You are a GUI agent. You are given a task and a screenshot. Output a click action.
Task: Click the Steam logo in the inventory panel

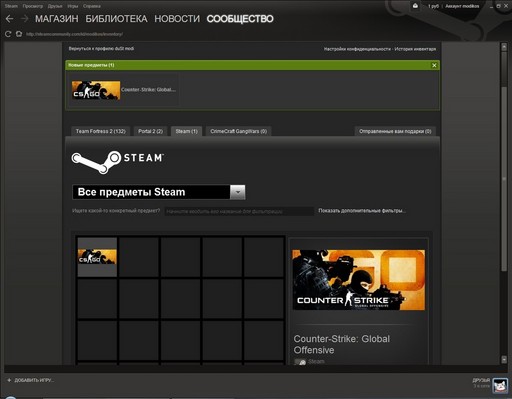[x=118, y=162]
